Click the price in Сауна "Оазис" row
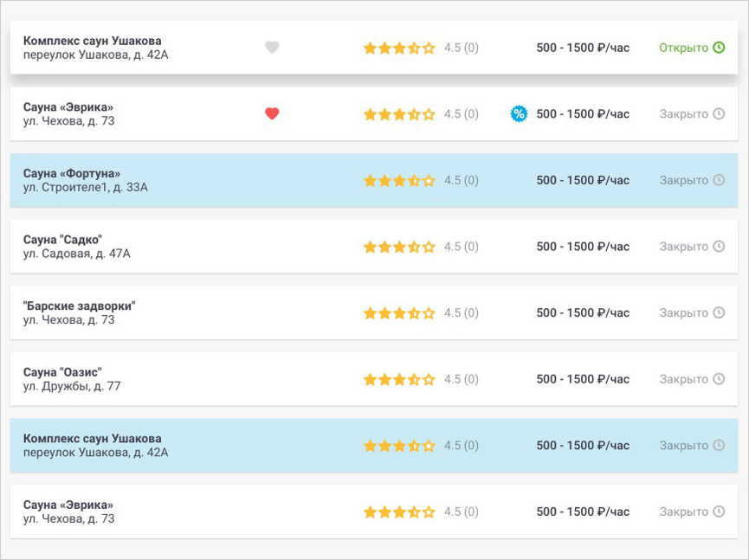Image resolution: width=749 pixels, height=560 pixels. point(583,379)
